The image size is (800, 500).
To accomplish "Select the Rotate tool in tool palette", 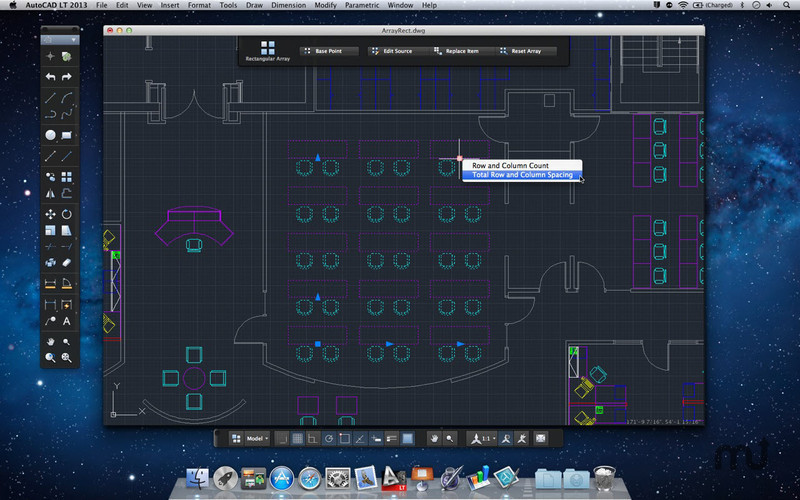I will (x=67, y=214).
